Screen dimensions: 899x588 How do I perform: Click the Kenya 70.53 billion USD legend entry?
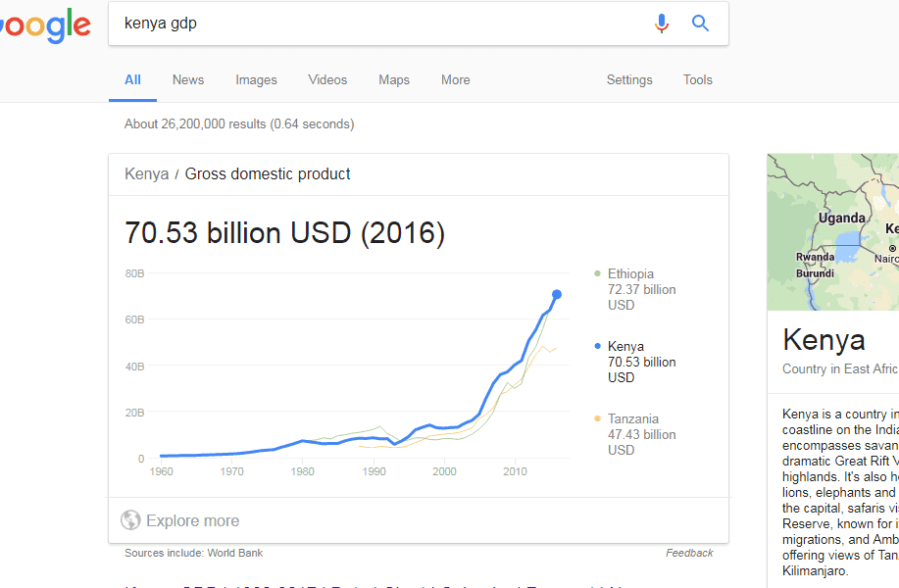[x=641, y=363]
